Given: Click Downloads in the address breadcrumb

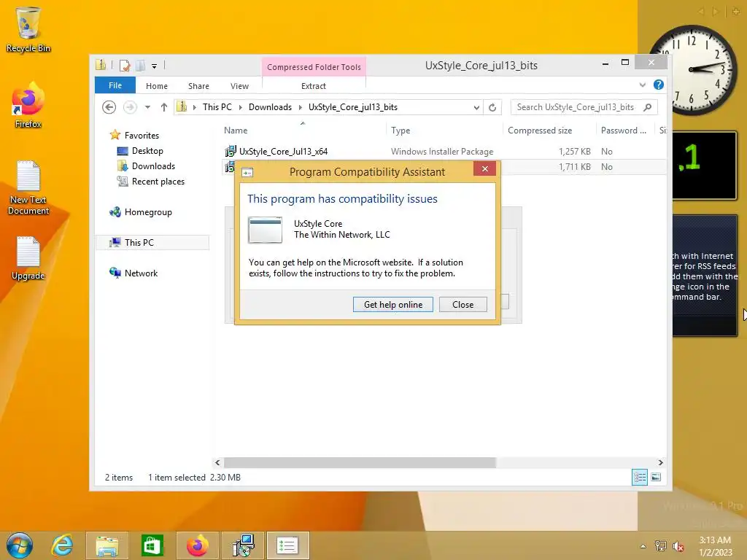Looking at the screenshot, I should [x=270, y=107].
